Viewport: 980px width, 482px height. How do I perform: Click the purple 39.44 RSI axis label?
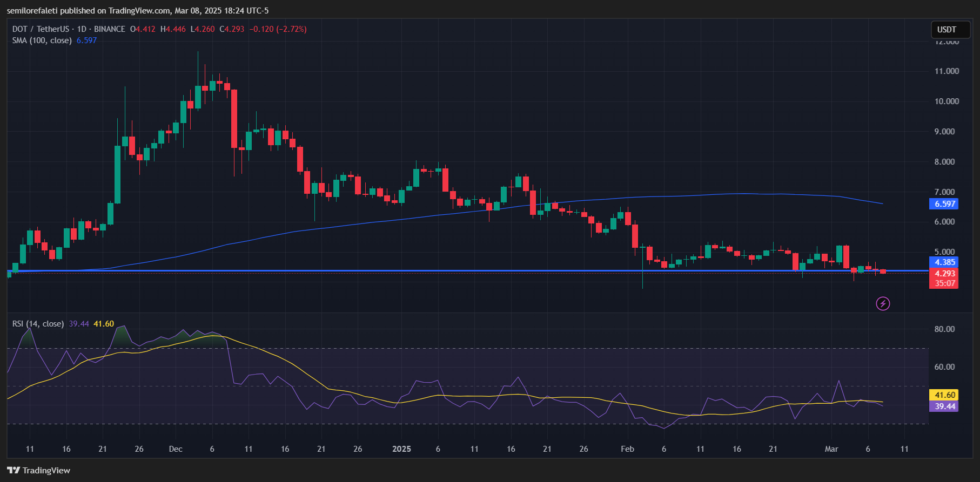tap(944, 406)
